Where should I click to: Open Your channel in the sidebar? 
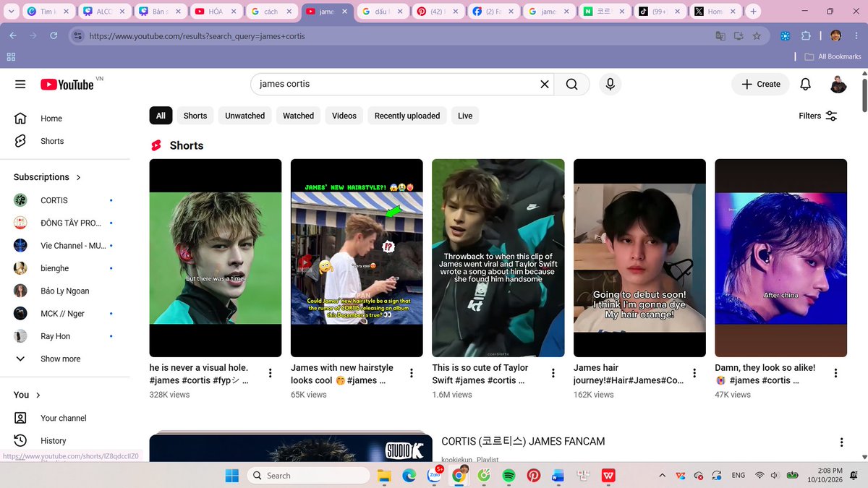click(x=64, y=418)
